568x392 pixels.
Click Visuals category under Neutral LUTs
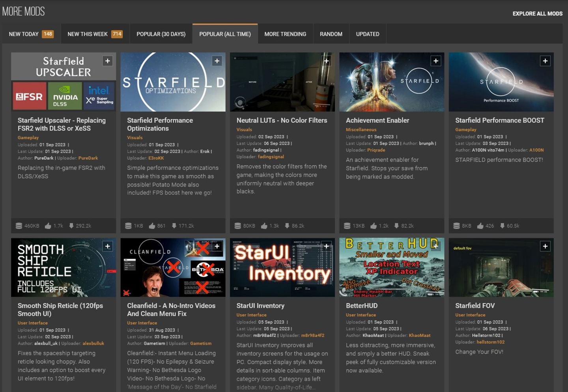click(x=244, y=129)
